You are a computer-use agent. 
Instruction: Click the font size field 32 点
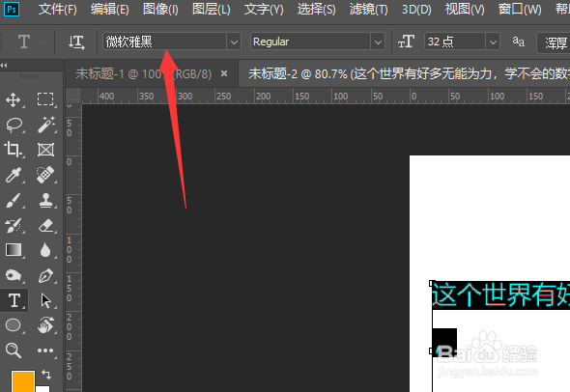coord(455,42)
